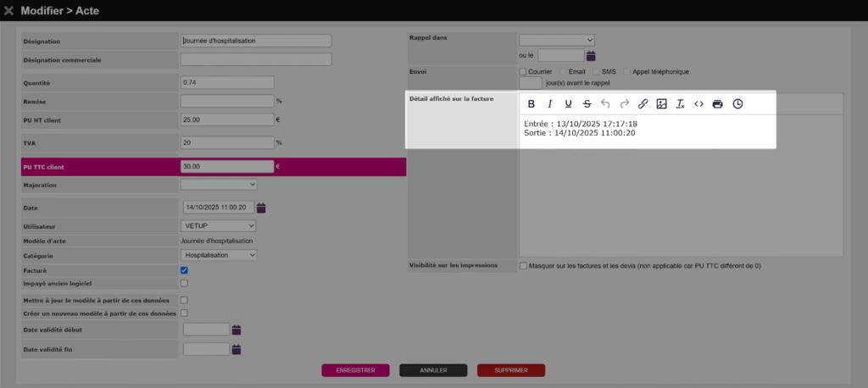Image resolution: width=868 pixels, height=388 pixels.
Task: Clear formatting with the Tx icon
Action: point(680,104)
